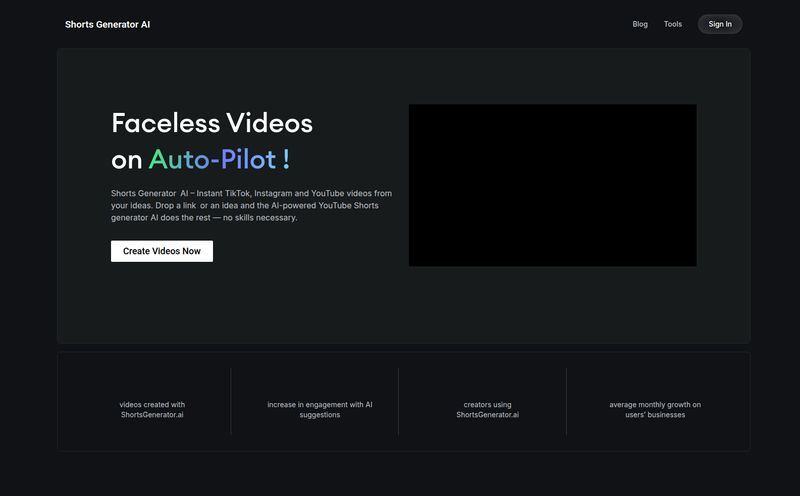Click the Shorts Generator AI logo
The height and width of the screenshot is (496, 800).
point(107,24)
